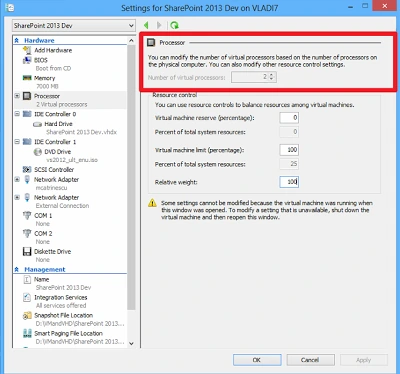Image resolution: width=400 pixels, height=374 pixels.
Task: Click the Diskette Drive floppy icon
Action: click(x=27, y=251)
